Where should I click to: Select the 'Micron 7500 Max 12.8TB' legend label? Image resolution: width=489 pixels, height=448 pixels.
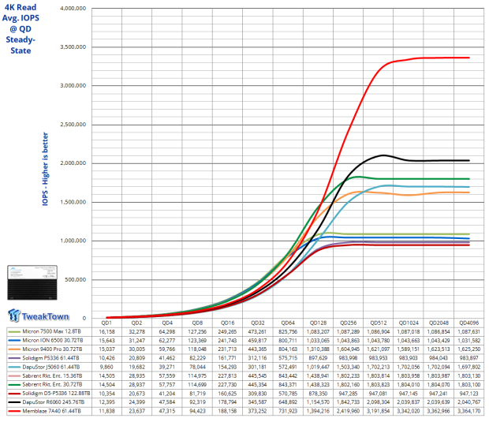coord(51,331)
